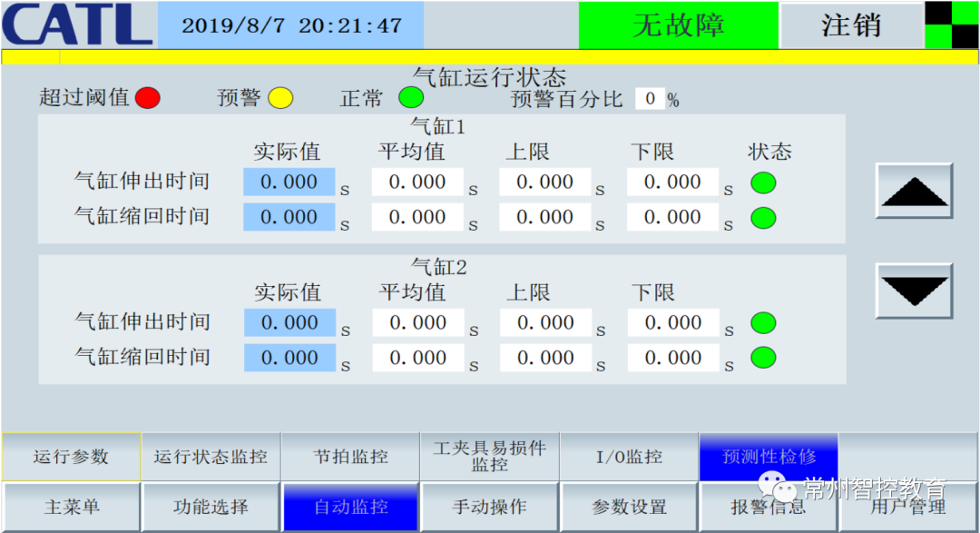Click the 气缸1 section heading
980x533 pixels.
[x=438, y=127]
